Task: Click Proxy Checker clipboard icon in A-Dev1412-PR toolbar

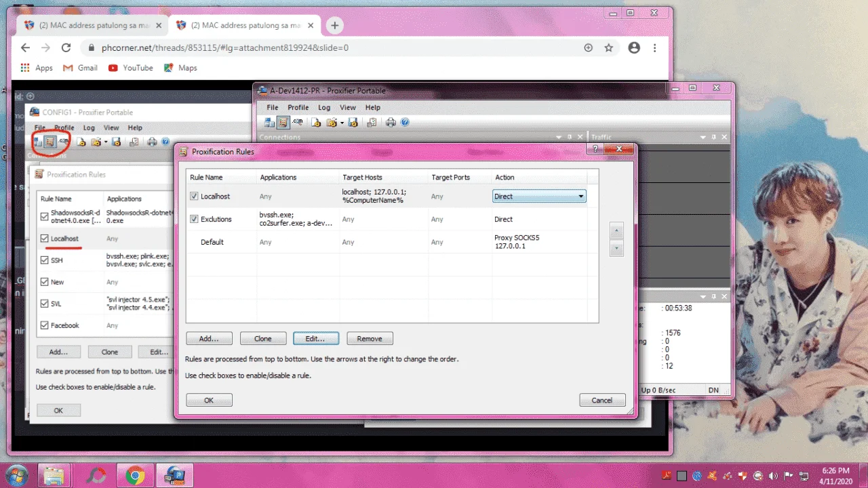Action: (372, 123)
